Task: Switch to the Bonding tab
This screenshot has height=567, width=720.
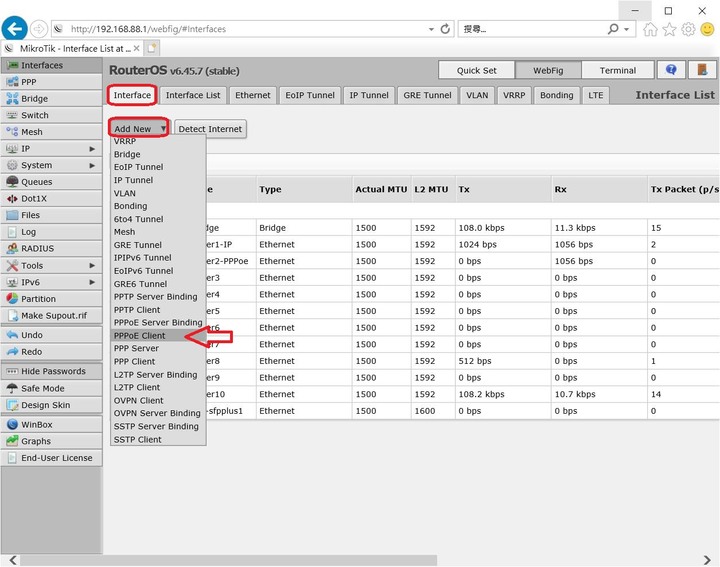Action: (557, 95)
